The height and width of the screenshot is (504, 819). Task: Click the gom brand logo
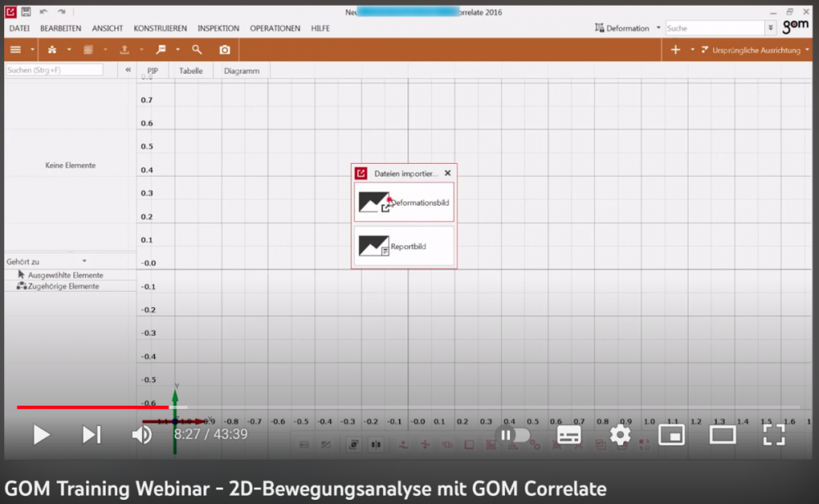pos(795,27)
